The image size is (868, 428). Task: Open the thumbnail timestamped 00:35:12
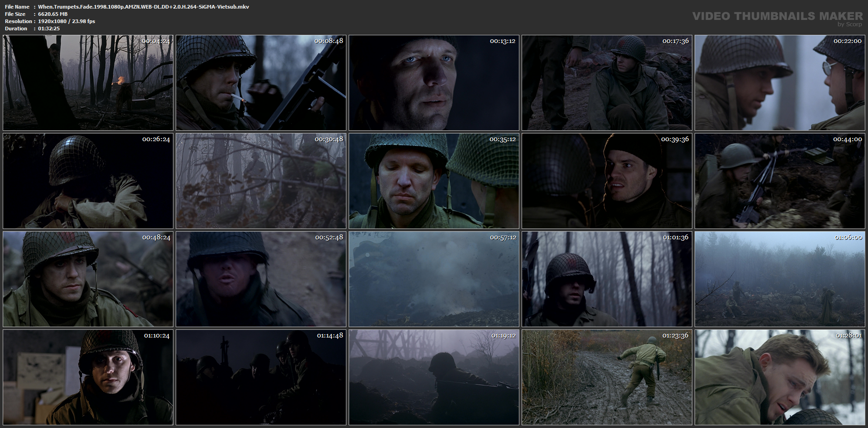(434, 181)
